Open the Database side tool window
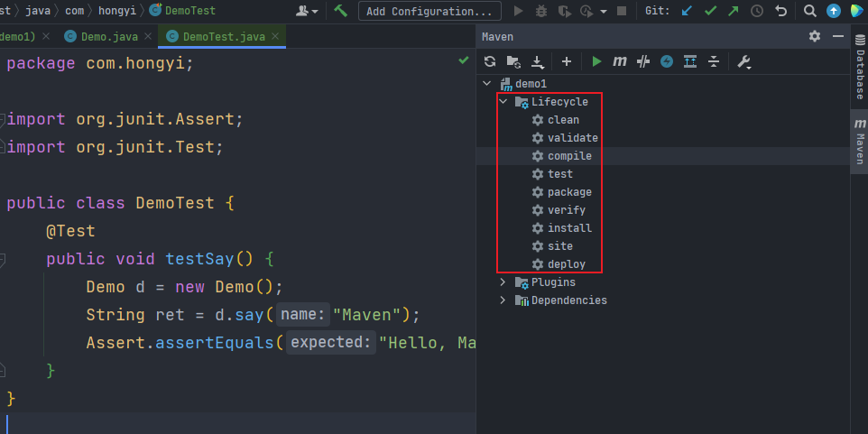Screen dimensions: 868x434 click(x=860, y=66)
